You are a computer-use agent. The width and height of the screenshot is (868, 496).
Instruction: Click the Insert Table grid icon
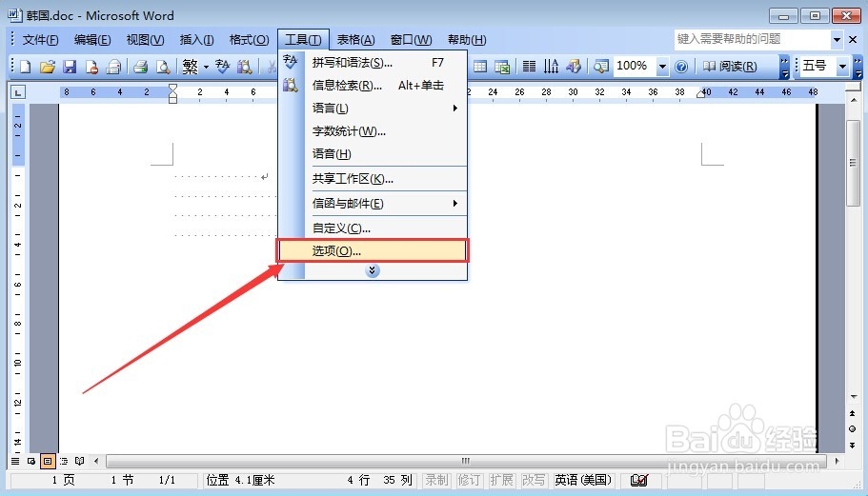pos(480,67)
